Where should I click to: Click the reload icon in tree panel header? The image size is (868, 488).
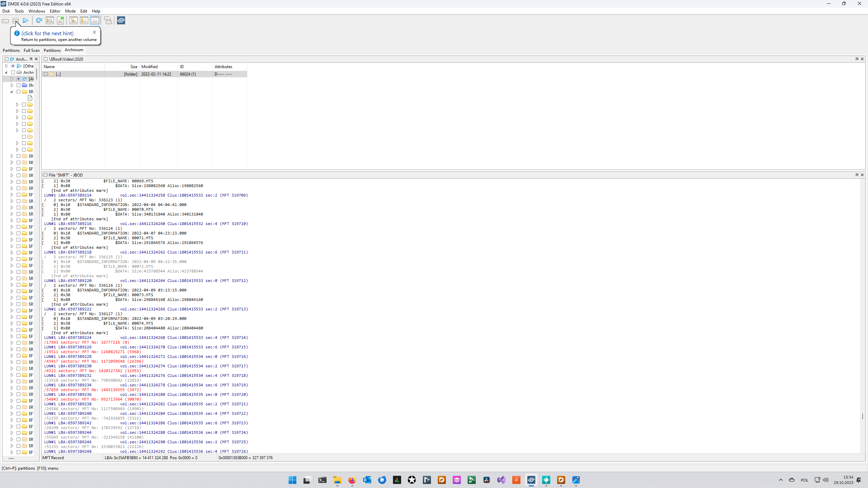pos(12,59)
